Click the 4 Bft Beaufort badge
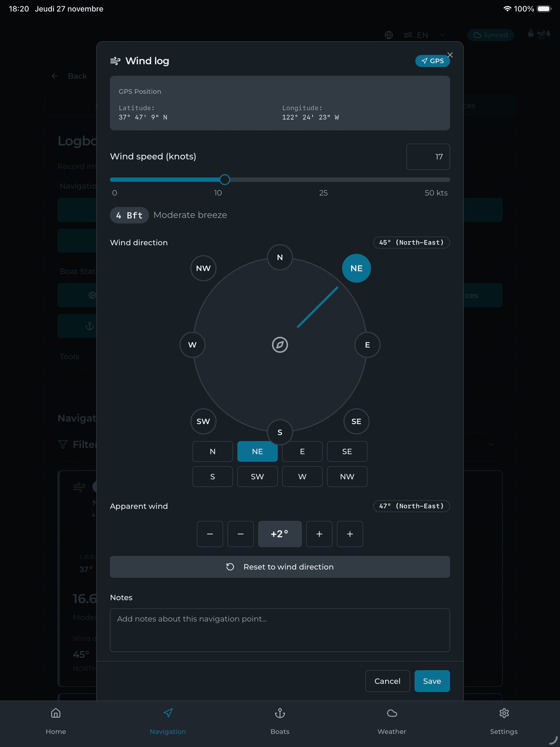Image resolution: width=560 pixels, height=747 pixels. pos(129,215)
